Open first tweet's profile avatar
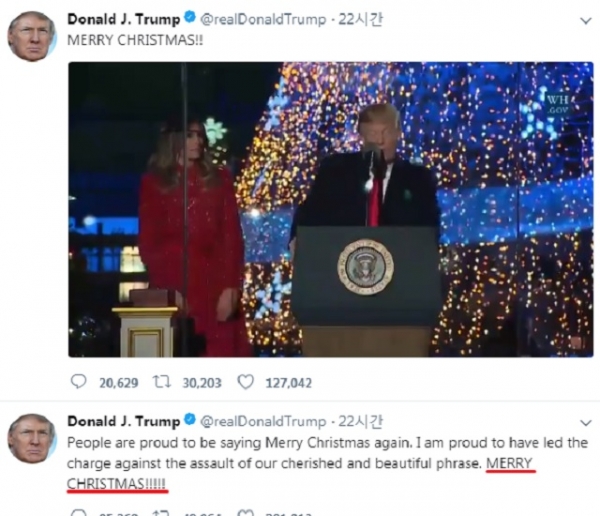Viewport: 600px width, 516px height. 32,36
